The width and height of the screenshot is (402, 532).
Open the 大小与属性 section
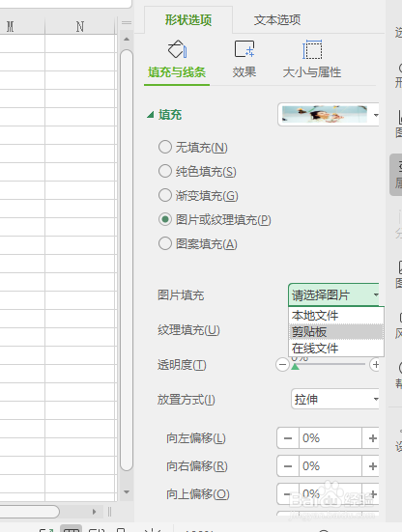(x=312, y=72)
